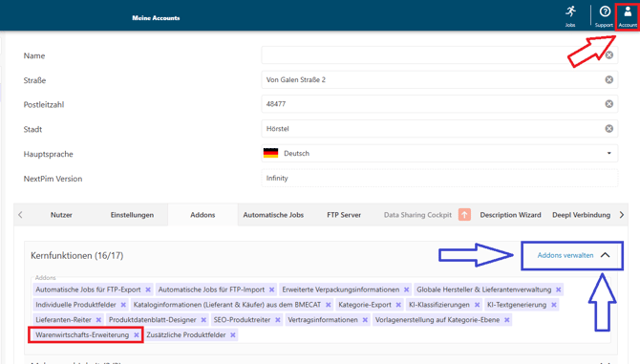Image resolution: width=640 pixels, height=364 pixels.
Task: Click the Meine Accounts header title
Action: pyautogui.click(x=156, y=18)
